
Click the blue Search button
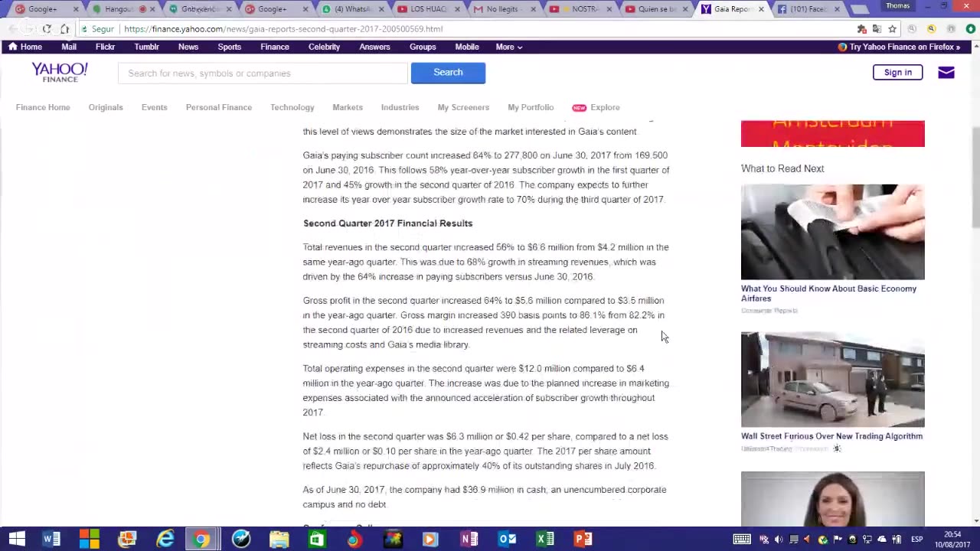pos(448,73)
